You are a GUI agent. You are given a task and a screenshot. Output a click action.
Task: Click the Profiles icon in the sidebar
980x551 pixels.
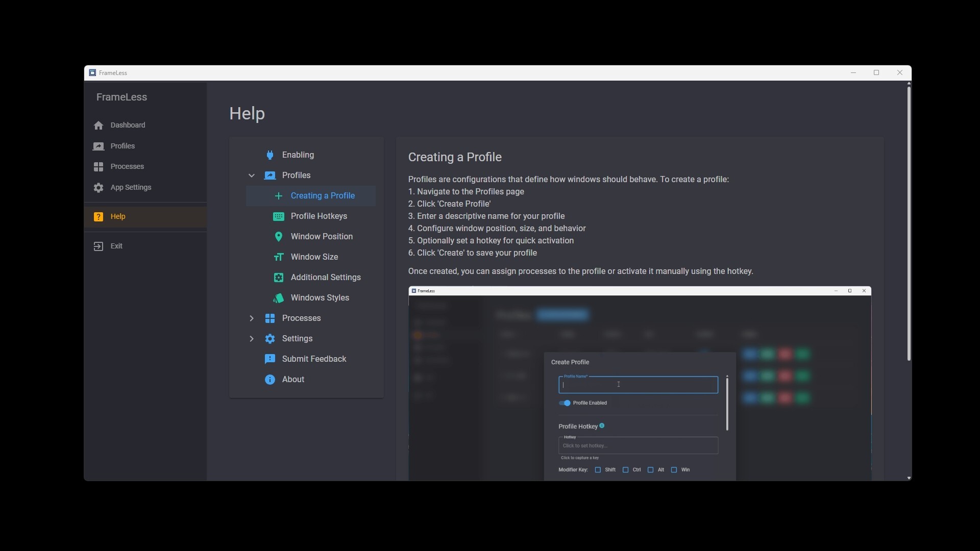98,146
